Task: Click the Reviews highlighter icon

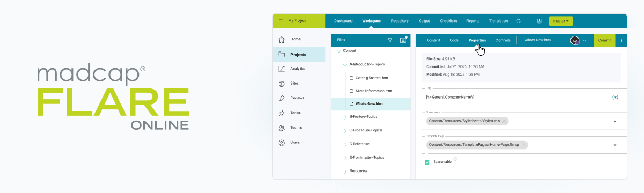Action: [x=281, y=98]
